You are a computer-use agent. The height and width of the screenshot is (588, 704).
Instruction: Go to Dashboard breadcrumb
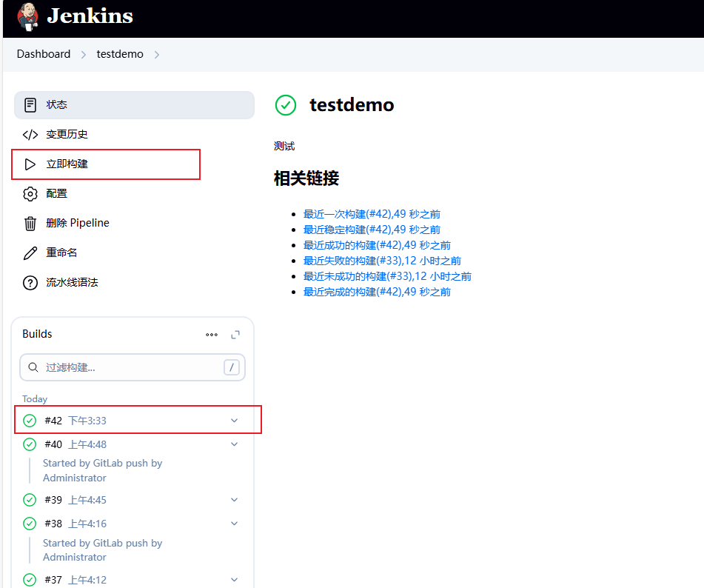coord(44,54)
